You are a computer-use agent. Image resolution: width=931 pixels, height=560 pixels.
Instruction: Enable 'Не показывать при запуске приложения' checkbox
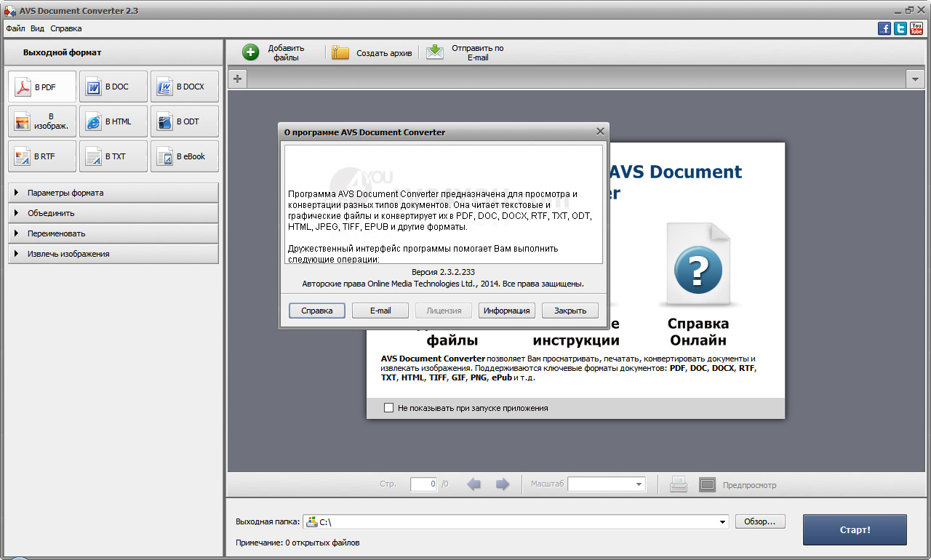coord(389,408)
